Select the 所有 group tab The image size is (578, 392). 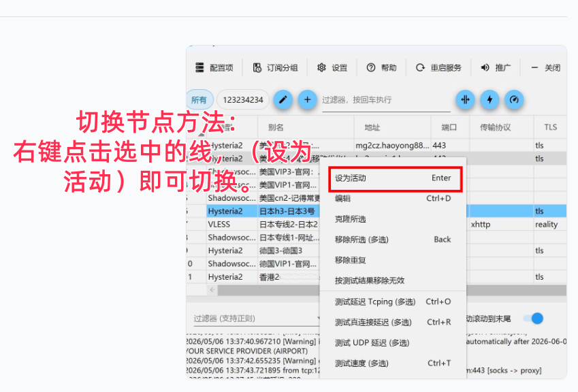[x=199, y=100]
